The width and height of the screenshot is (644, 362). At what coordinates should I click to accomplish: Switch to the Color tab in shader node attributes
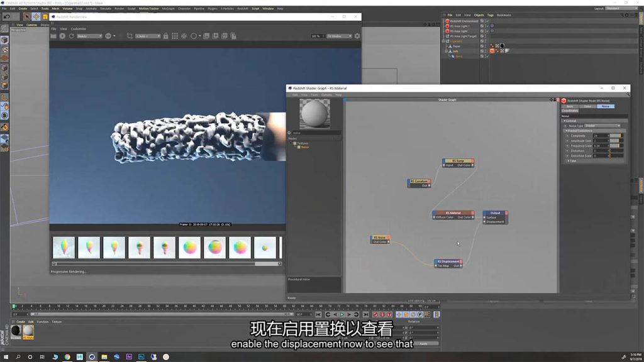588,106
